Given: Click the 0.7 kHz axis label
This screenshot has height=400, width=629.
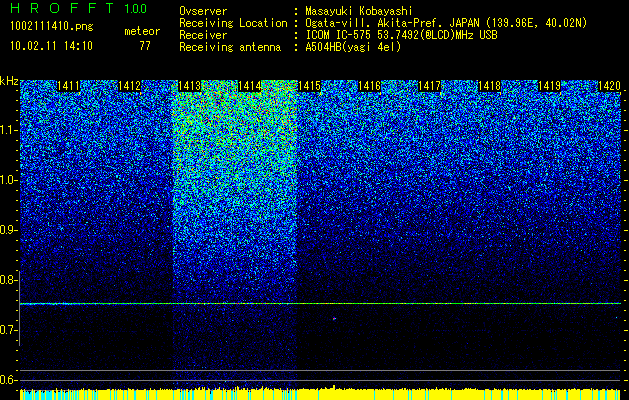Looking at the screenshot, I should [8, 330].
